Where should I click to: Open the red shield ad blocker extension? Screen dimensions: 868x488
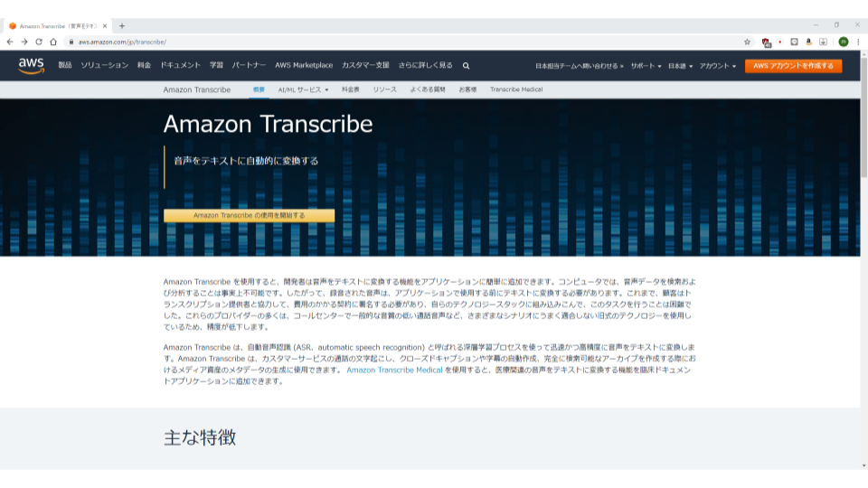(766, 42)
